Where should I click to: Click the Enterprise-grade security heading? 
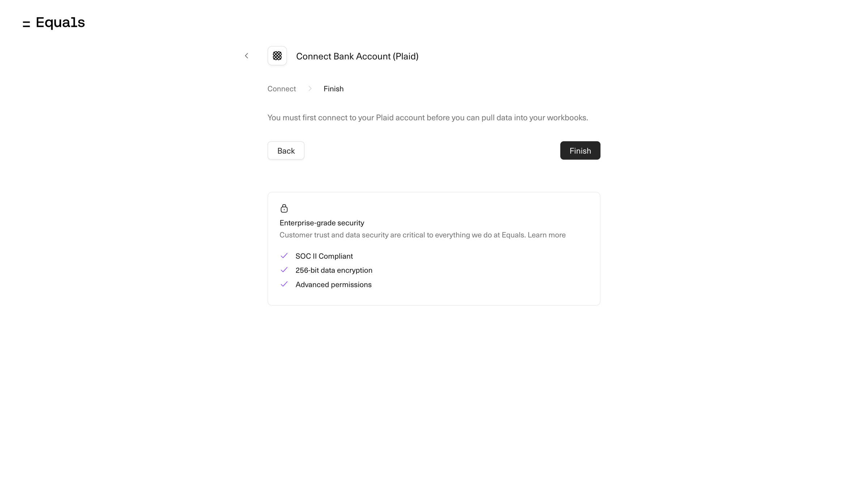tap(322, 223)
